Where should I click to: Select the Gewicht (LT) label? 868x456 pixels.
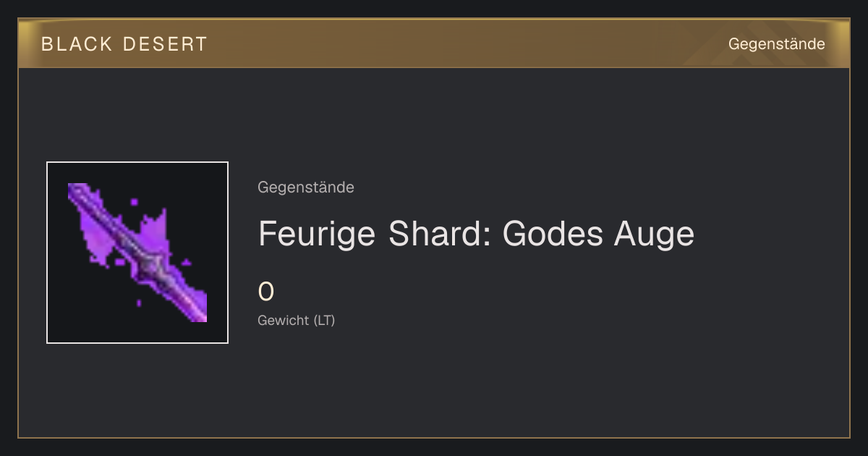pyautogui.click(x=297, y=320)
